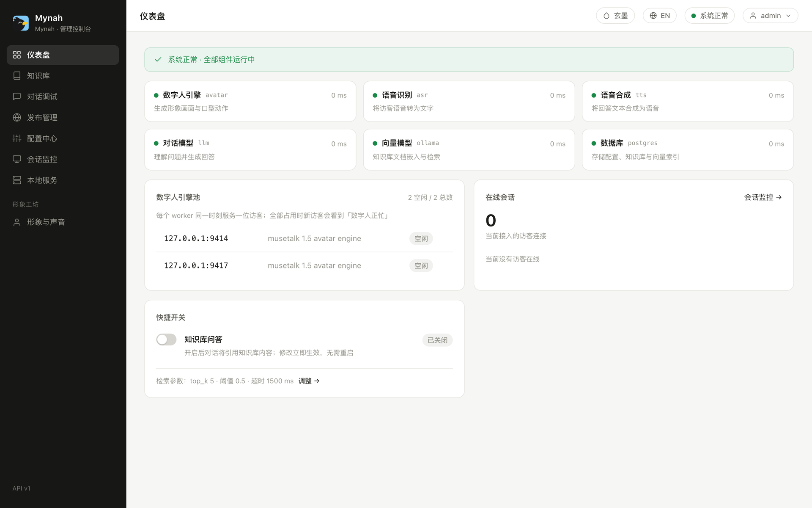The image size is (812, 508).
Task: Click the chat bubble icon for 对话调试
Action: click(x=17, y=97)
